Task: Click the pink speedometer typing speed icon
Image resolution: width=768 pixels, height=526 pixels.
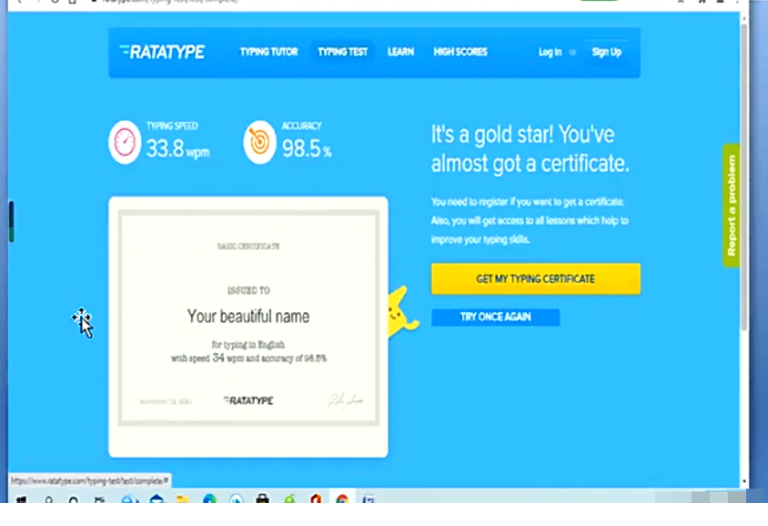Action: point(125,142)
